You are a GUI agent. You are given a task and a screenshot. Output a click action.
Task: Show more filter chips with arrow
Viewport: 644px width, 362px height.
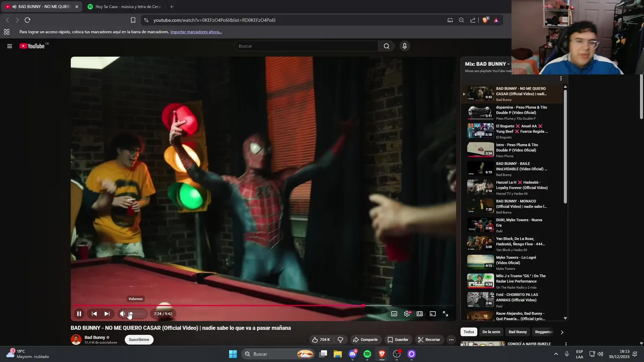tap(562, 332)
